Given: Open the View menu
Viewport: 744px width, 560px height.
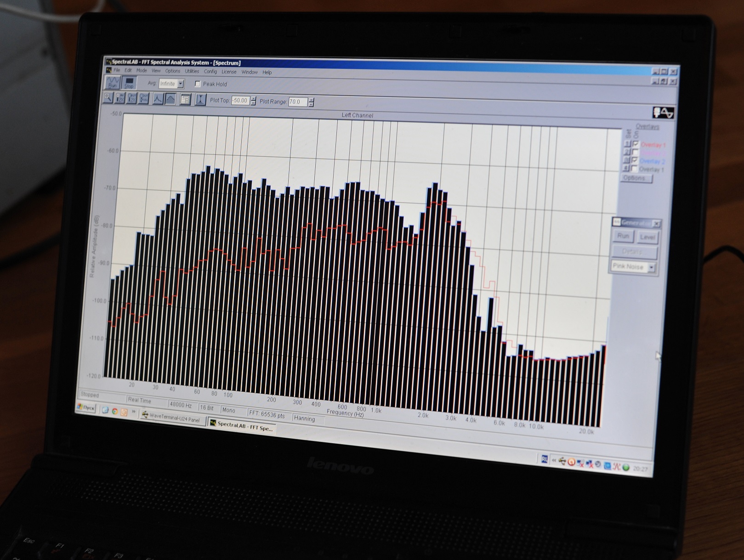Looking at the screenshot, I should point(156,71).
